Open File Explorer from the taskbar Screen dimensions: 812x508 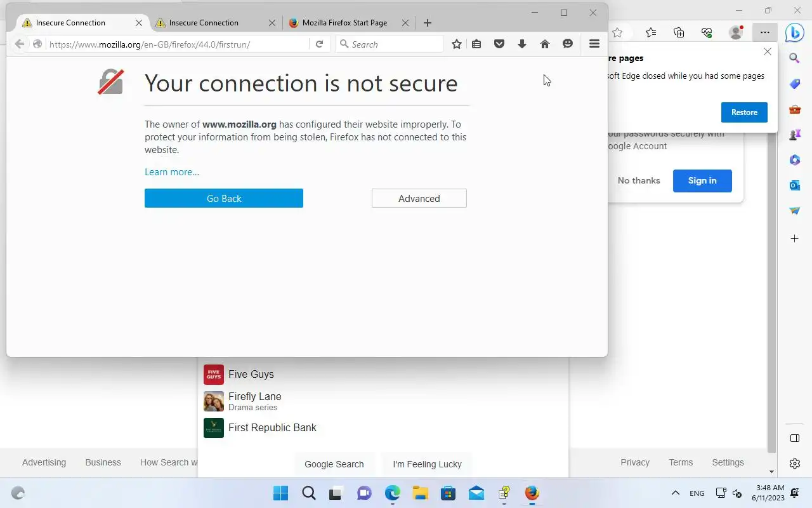point(420,493)
